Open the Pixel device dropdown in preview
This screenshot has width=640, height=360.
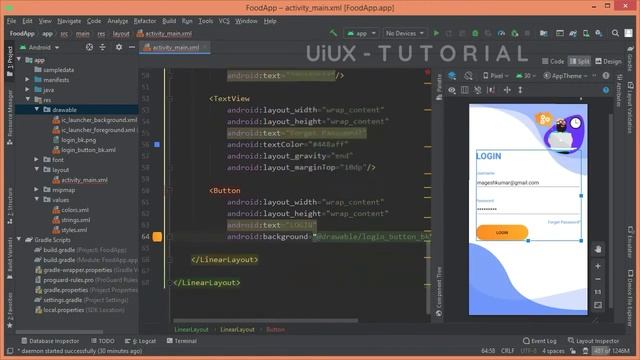[x=496, y=76]
